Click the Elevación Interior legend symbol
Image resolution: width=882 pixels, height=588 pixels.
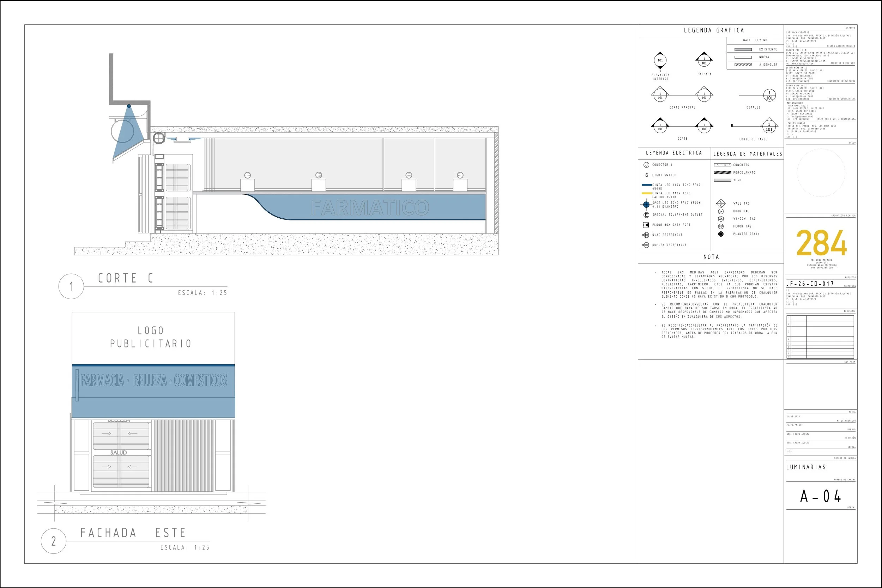click(660, 60)
